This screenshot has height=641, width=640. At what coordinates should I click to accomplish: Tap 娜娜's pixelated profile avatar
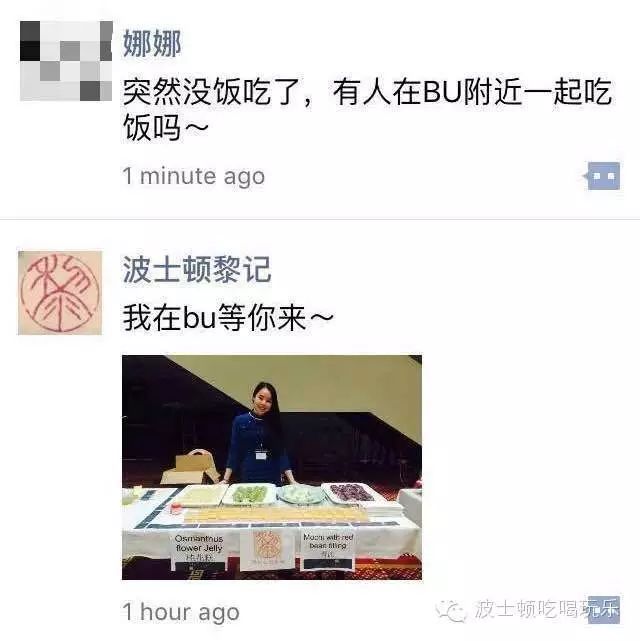[66, 61]
